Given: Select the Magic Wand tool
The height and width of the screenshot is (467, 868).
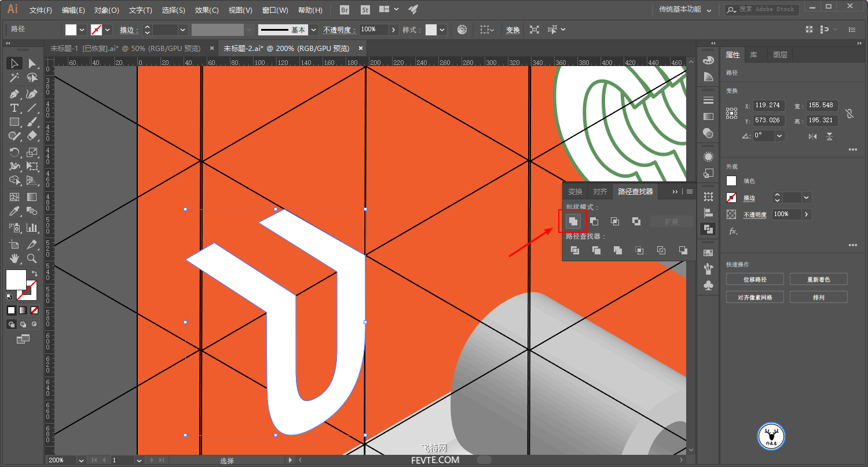Looking at the screenshot, I should (x=14, y=77).
